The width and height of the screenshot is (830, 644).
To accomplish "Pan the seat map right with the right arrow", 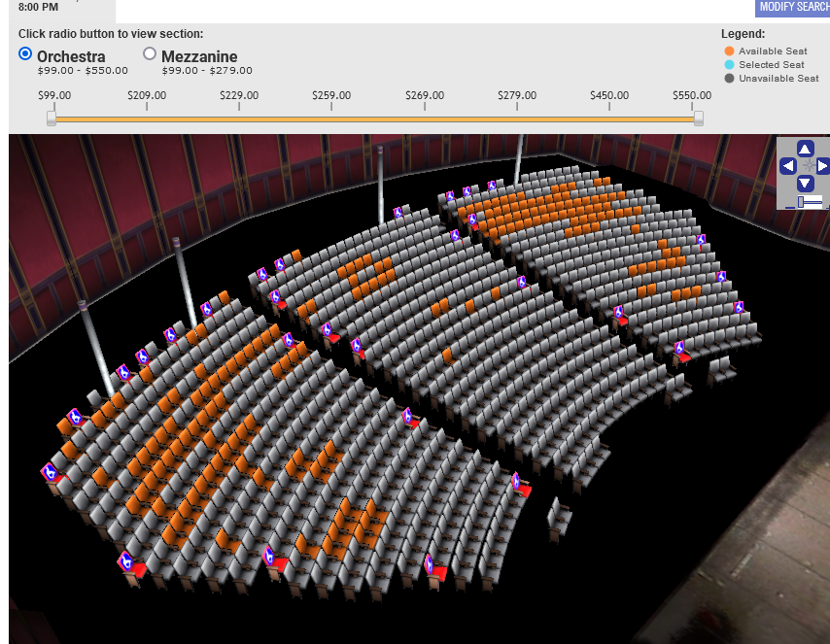I will tap(822, 166).
